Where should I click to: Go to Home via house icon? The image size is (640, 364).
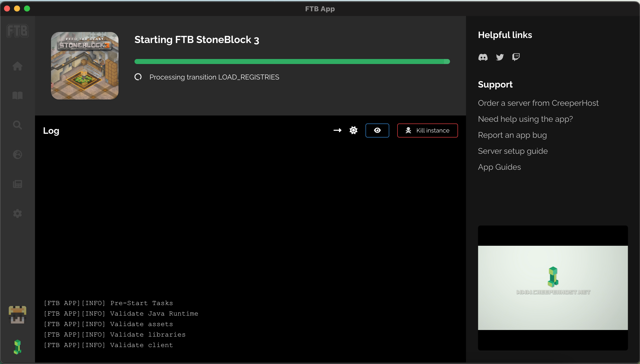[17, 66]
